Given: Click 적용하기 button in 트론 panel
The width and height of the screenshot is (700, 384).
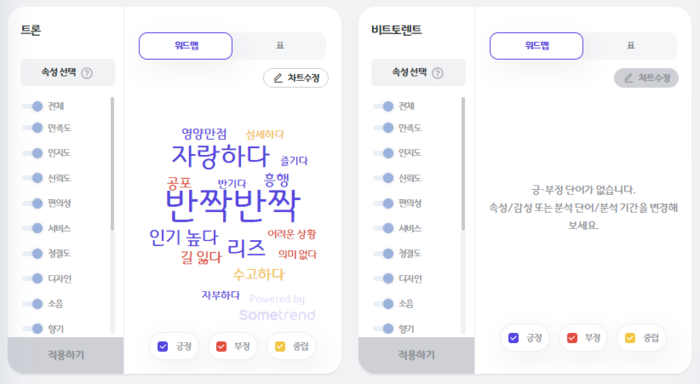Looking at the screenshot, I should [x=66, y=355].
